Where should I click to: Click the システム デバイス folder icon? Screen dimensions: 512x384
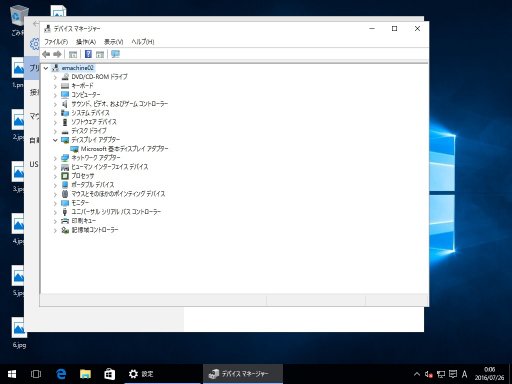[x=65, y=113]
